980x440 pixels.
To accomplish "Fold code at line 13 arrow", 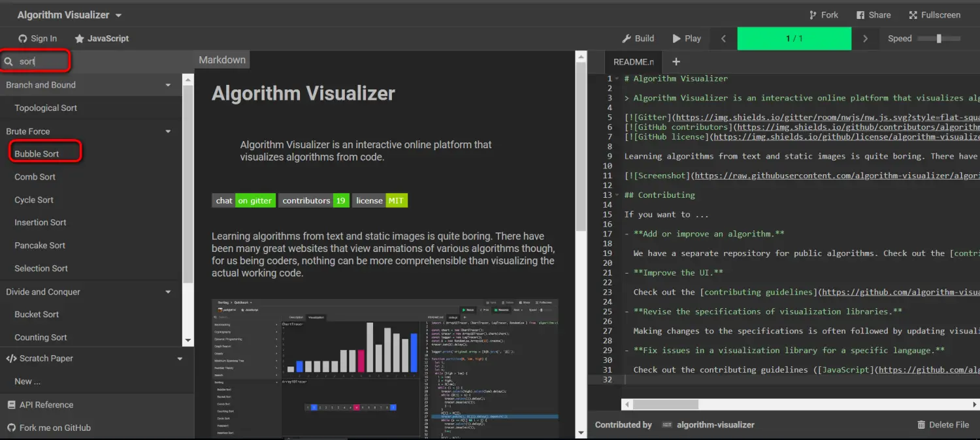I will 617,195.
